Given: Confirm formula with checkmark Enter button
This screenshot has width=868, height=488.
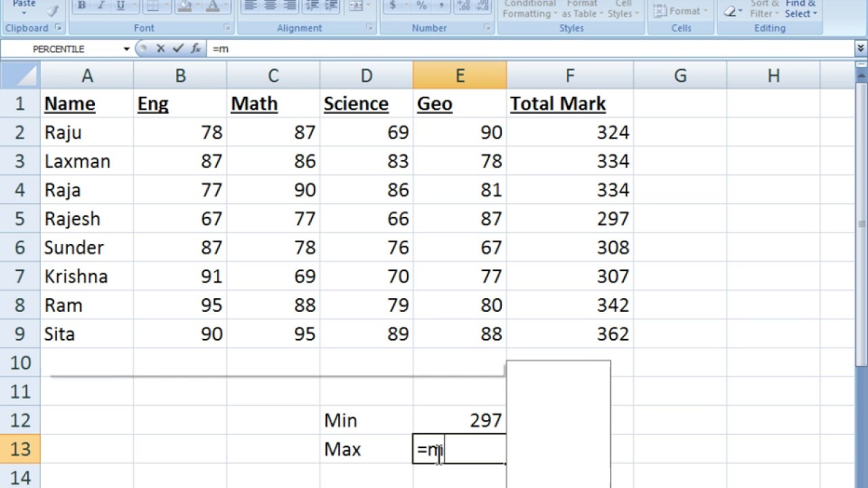Looking at the screenshot, I should [x=178, y=49].
